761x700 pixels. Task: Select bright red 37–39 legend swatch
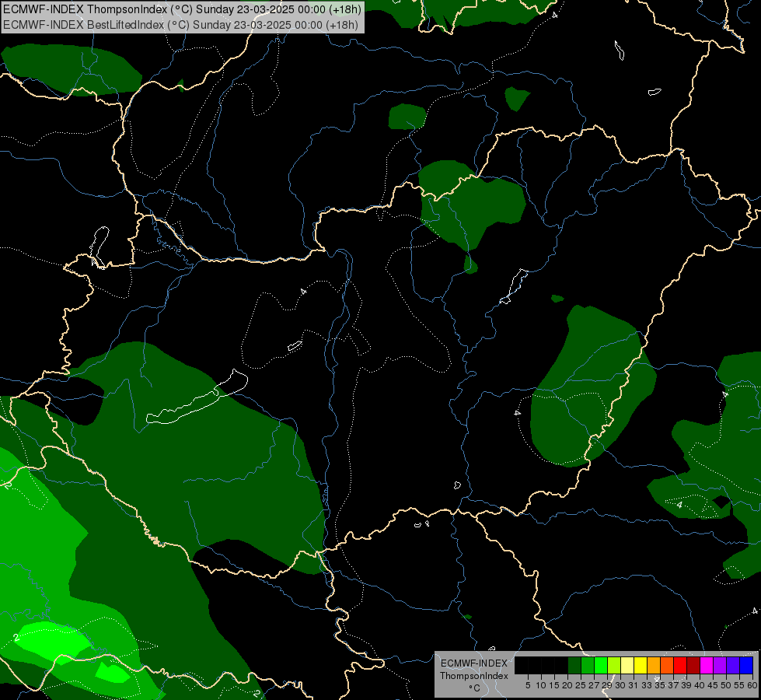point(680,665)
